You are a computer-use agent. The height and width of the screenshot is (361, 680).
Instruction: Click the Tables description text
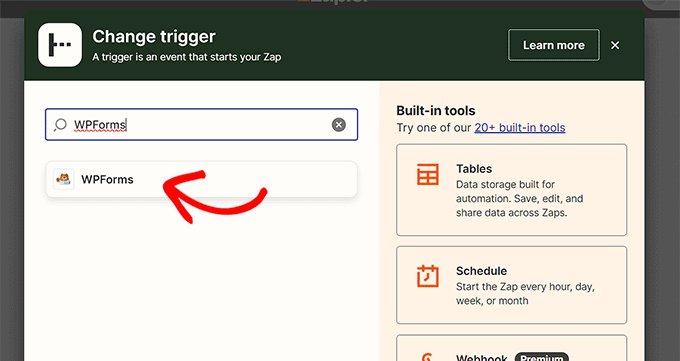pyautogui.click(x=520, y=199)
